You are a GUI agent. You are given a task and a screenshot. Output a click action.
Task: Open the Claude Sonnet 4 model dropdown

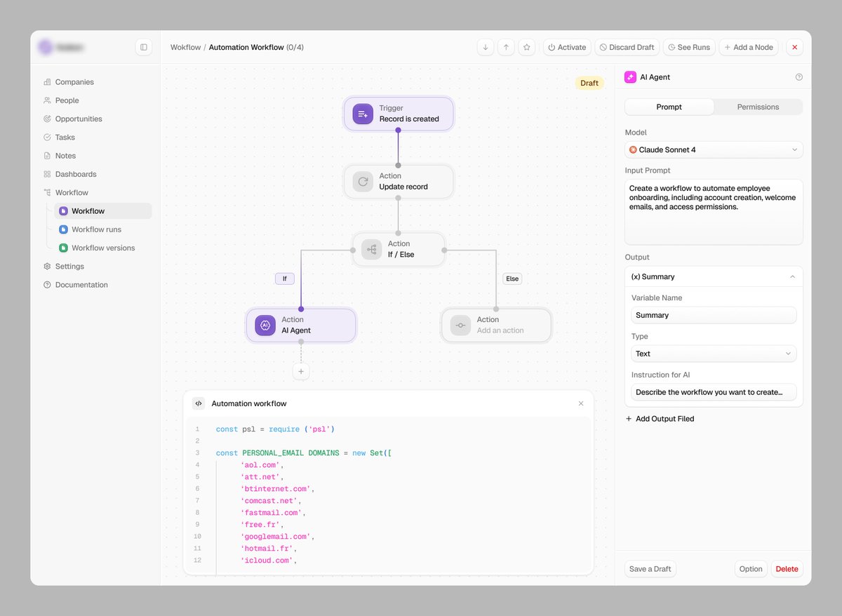pos(714,149)
